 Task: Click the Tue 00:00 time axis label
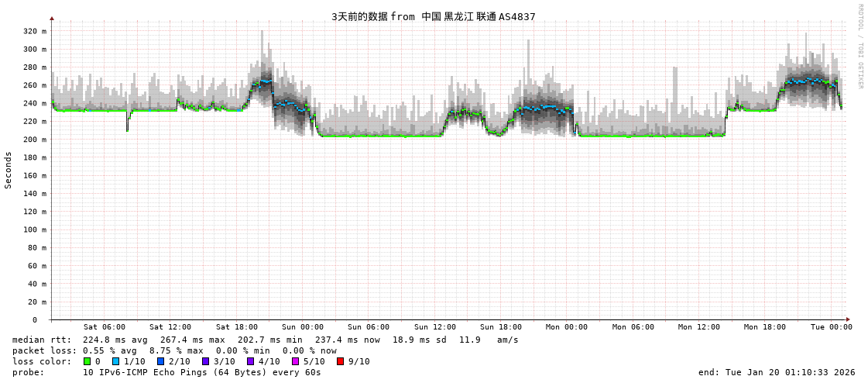[831, 327]
